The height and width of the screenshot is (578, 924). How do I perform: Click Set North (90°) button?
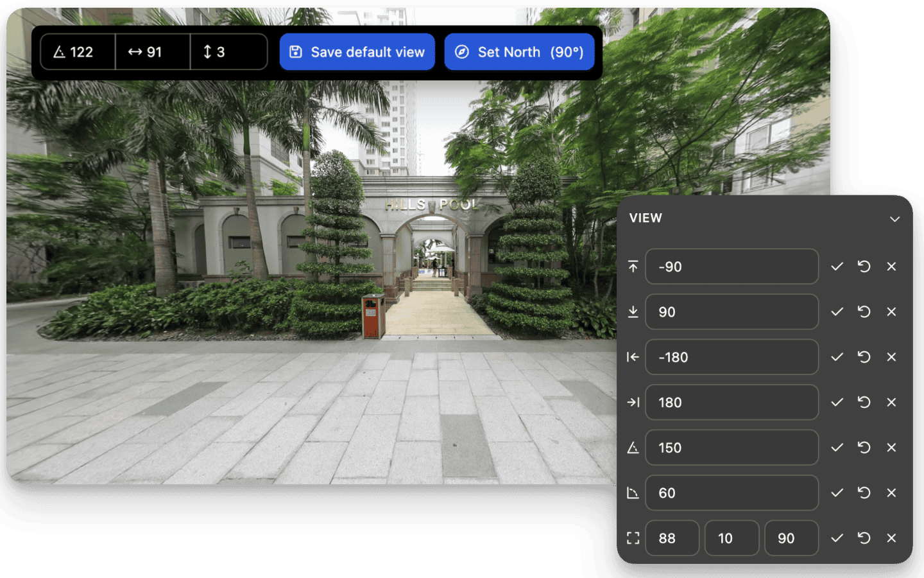pos(519,52)
